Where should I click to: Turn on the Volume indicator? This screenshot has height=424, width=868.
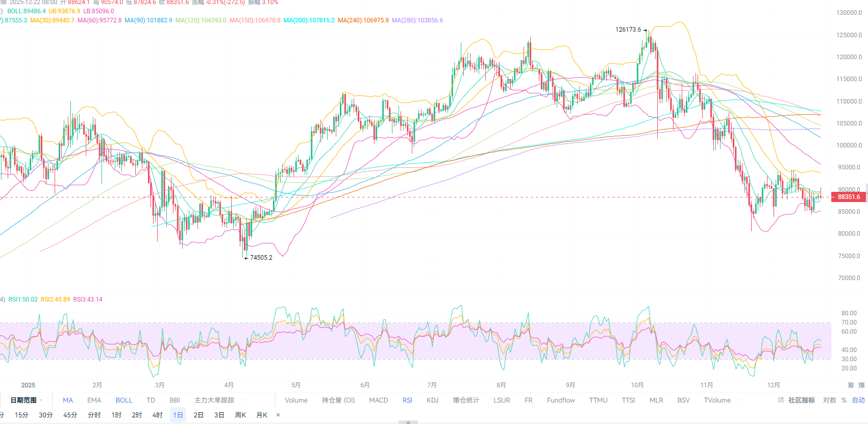(x=296, y=400)
